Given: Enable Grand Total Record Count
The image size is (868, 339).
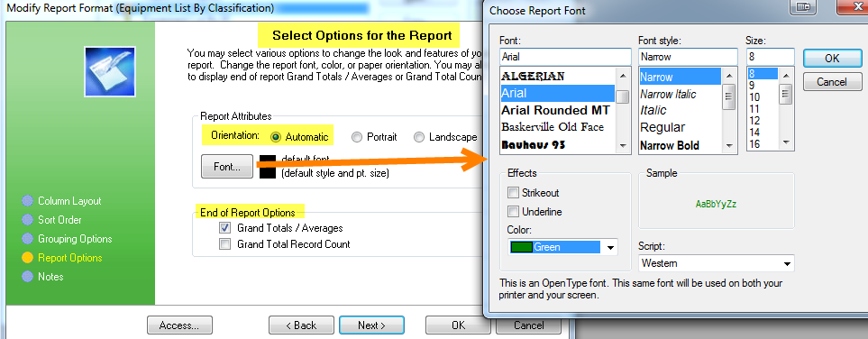Looking at the screenshot, I should point(224,243).
